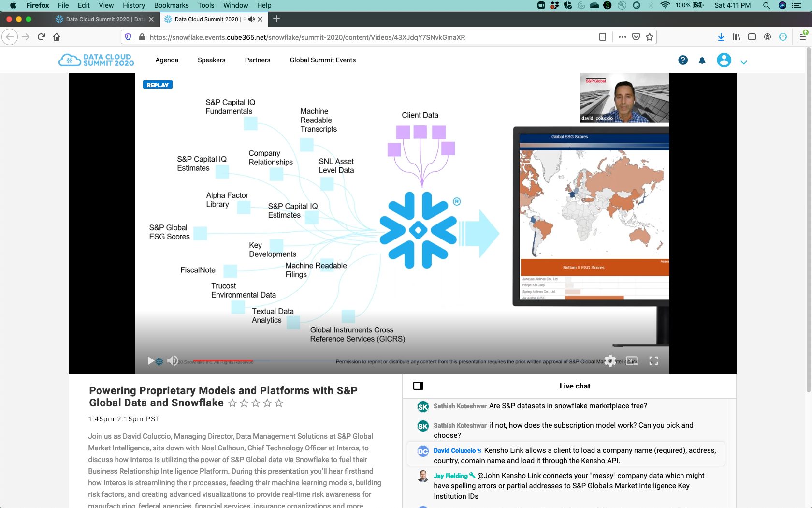Open a new browser tab
Image resolution: width=812 pixels, height=508 pixels.
pyautogui.click(x=276, y=19)
